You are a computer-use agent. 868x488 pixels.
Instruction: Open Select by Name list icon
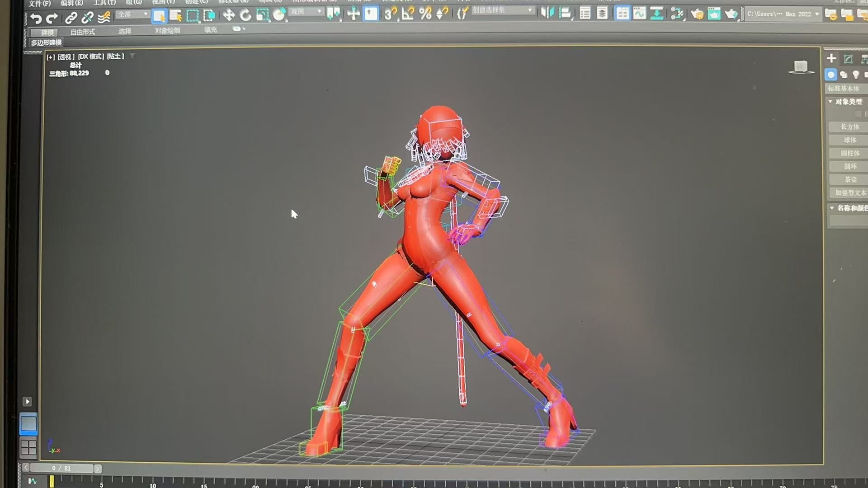pyautogui.click(x=176, y=16)
